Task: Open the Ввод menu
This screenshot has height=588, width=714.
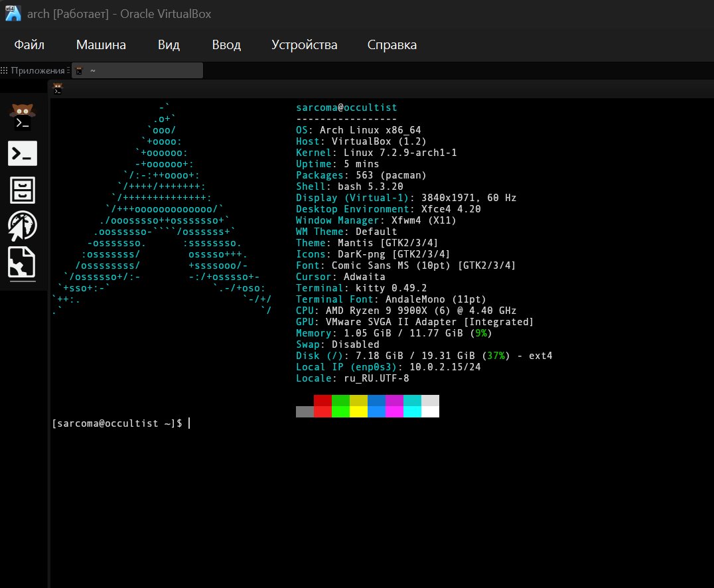Action: (x=226, y=44)
